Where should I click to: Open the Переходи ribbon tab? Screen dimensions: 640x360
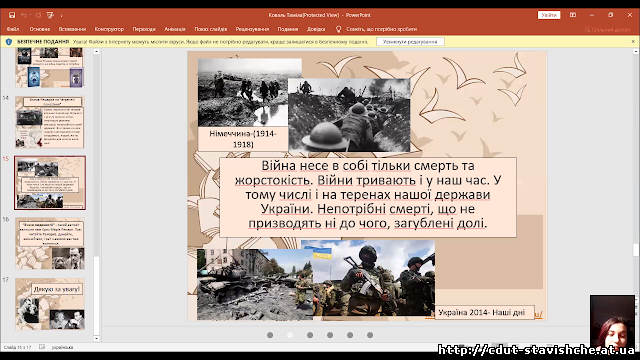point(144,29)
